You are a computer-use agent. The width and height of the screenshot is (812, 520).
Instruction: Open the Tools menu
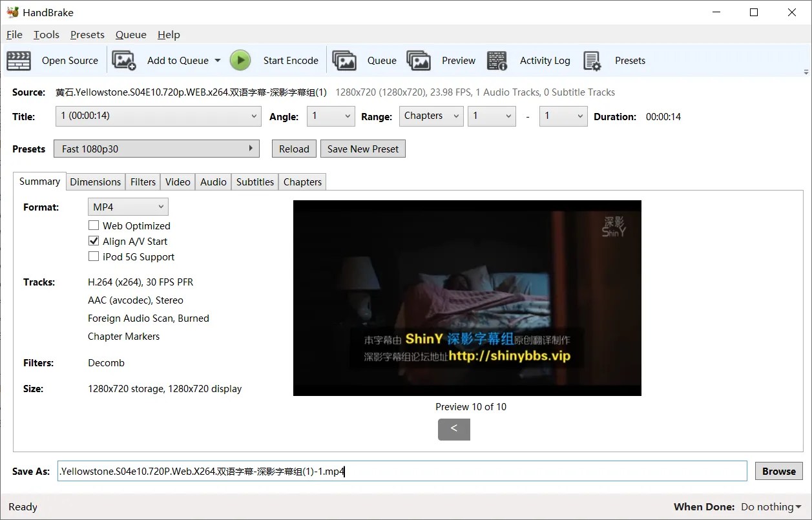[45, 34]
